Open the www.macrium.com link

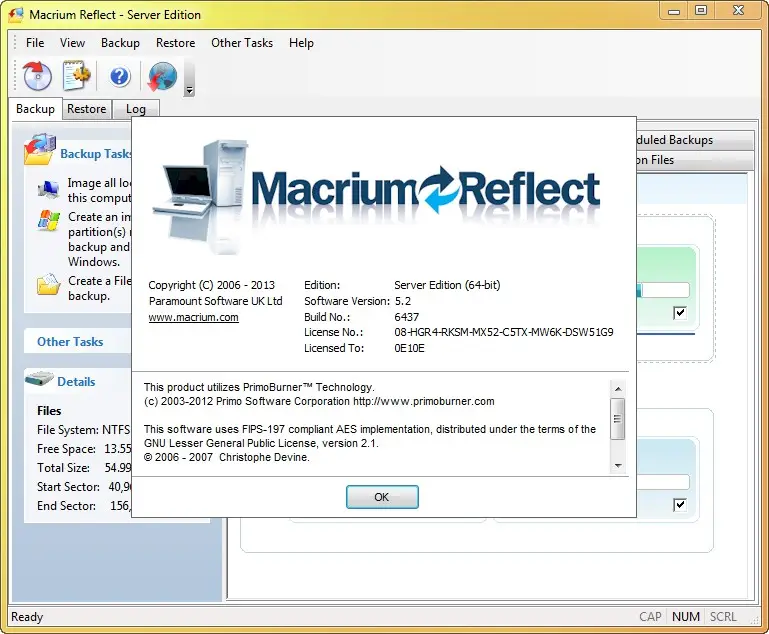tap(194, 317)
